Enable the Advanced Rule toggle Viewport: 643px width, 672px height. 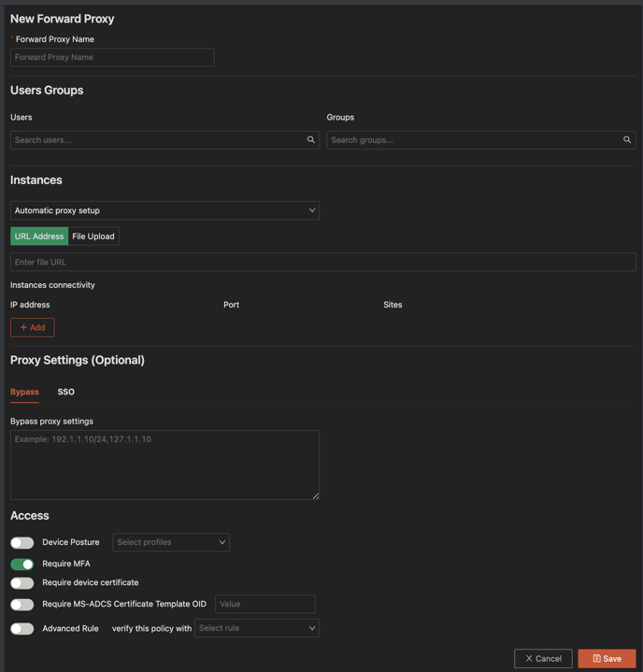[x=22, y=629]
